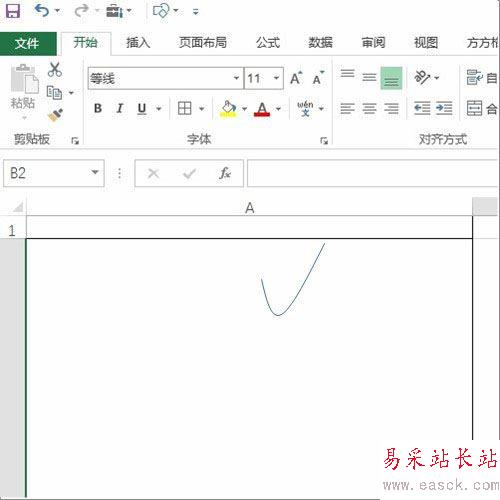
Task: Toggle align text left
Action: tap(347, 108)
